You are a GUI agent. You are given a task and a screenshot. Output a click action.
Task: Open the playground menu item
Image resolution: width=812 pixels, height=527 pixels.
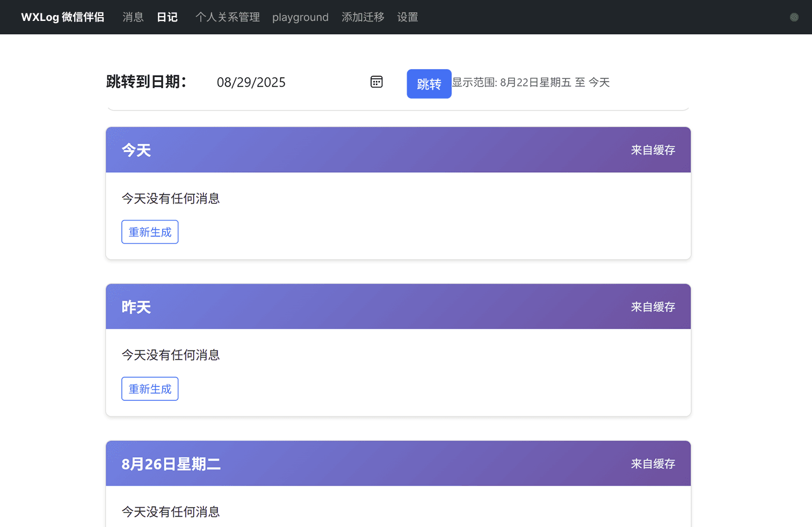(300, 17)
